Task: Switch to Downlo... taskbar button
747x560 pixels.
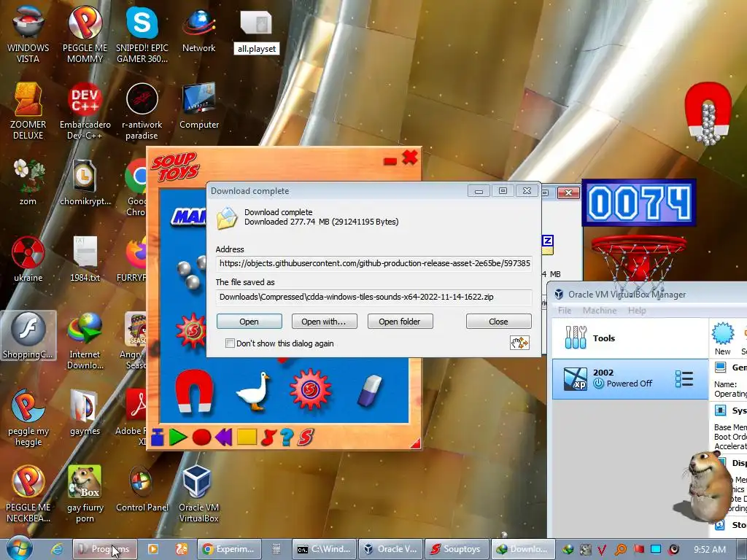Action: pyautogui.click(x=522, y=549)
